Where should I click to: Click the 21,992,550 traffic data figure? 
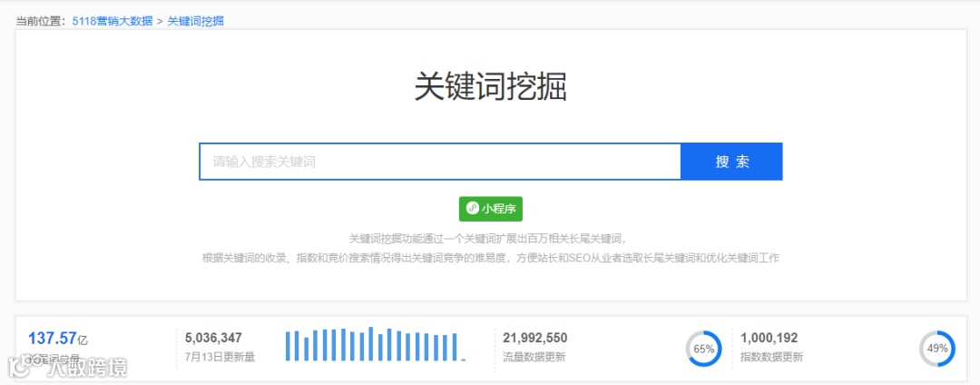click(535, 338)
